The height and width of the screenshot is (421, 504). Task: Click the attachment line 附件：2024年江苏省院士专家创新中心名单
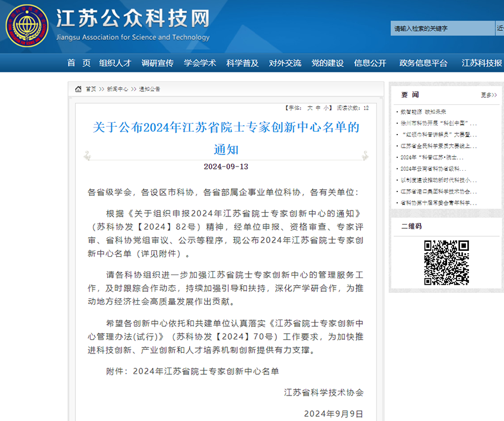[x=192, y=371]
